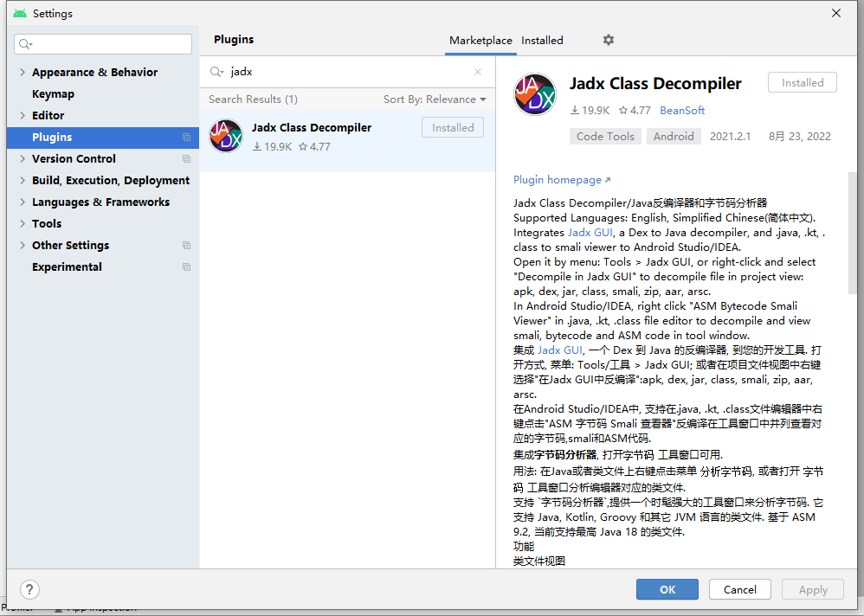Click the description panel scrollbar
The width and height of the screenshot is (864, 616).
pyautogui.click(x=852, y=233)
